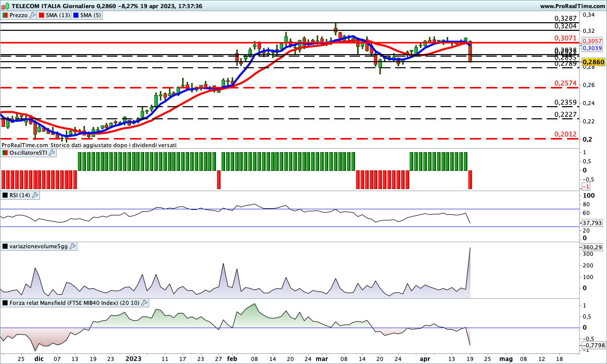
Task: Click the black variazionevolume5gg swatch
Action: point(5,246)
